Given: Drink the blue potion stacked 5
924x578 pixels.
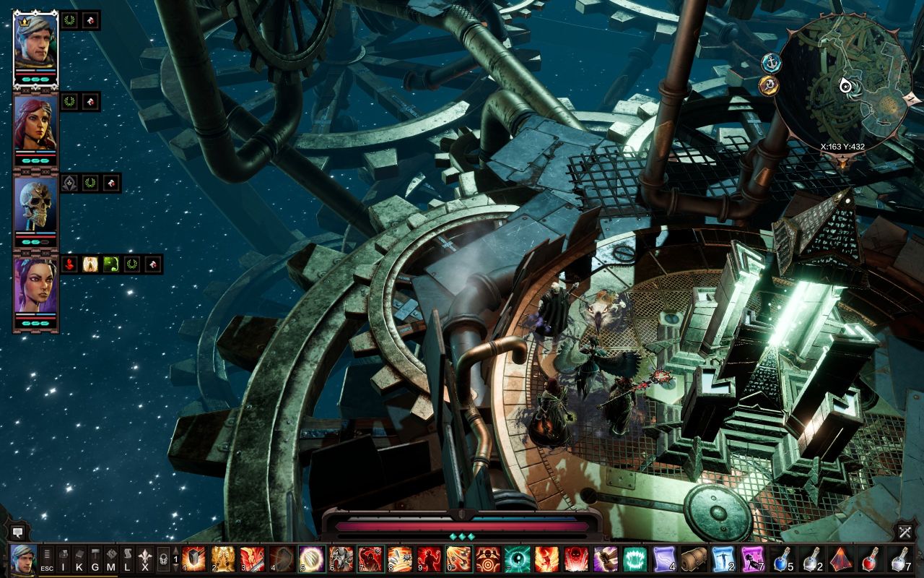Looking at the screenshot, I should (783, 559).
